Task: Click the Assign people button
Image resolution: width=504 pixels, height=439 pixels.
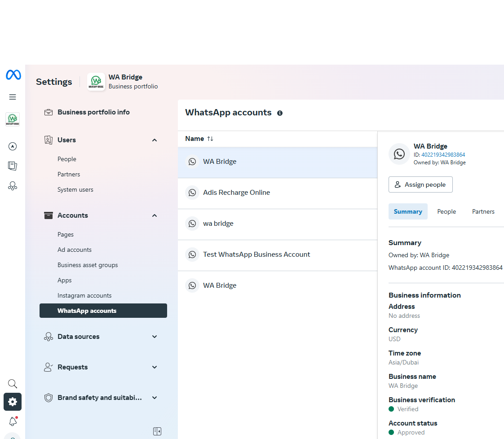Action: [x=420, y=184]
